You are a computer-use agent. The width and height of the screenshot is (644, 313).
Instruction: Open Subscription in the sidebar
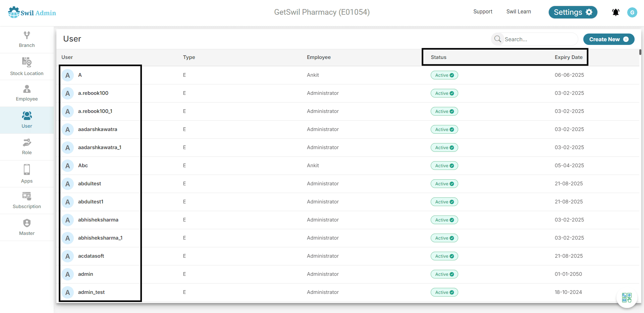(x=27, y=201)
